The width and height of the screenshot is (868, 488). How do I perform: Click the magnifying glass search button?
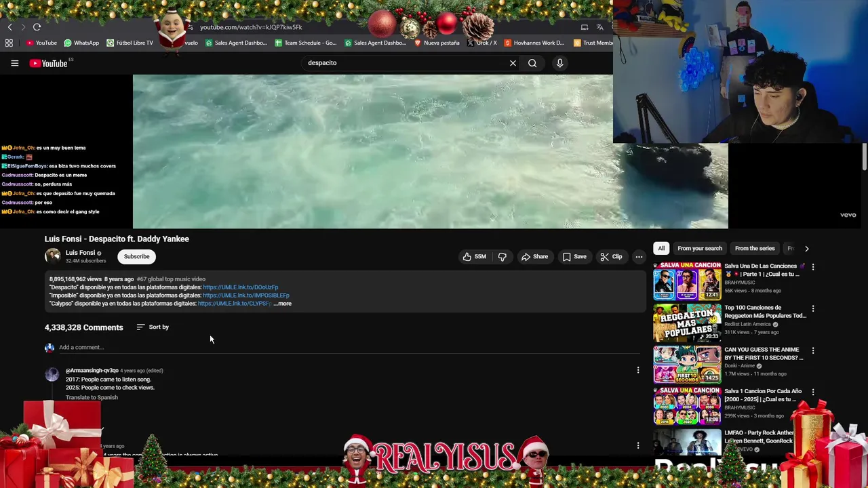[x=532, y=63]
